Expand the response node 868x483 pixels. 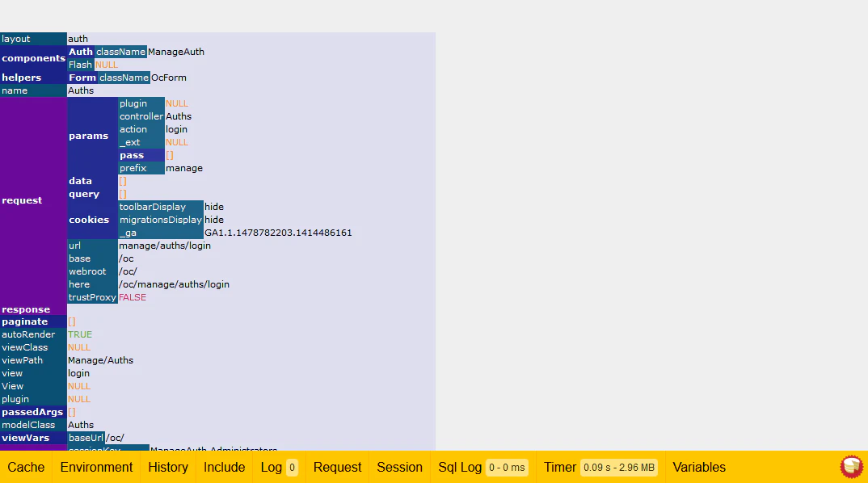pyautogui.click(x=33, y=309)
